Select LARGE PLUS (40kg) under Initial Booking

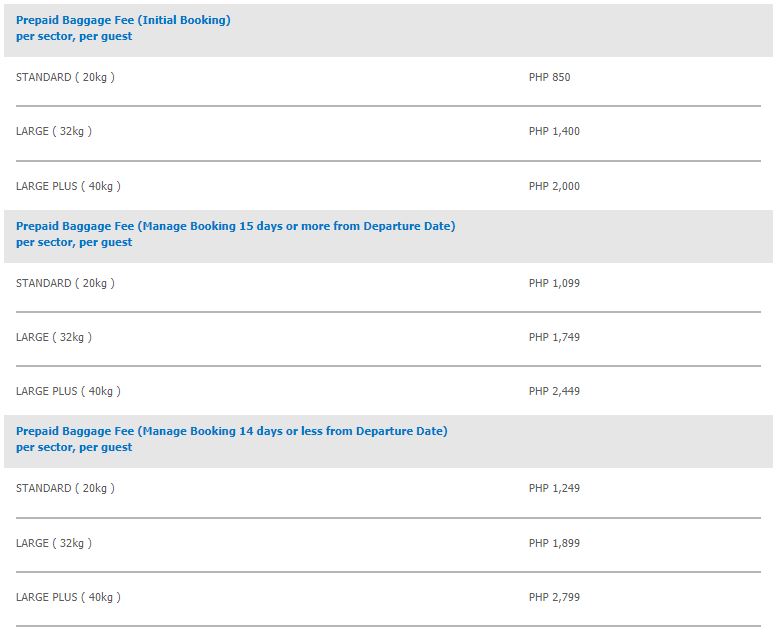point(68,186)
